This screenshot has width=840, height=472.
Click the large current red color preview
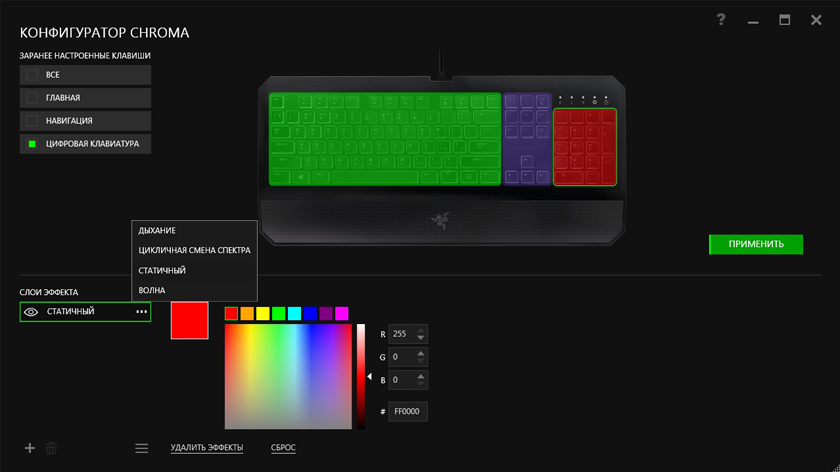190,320
